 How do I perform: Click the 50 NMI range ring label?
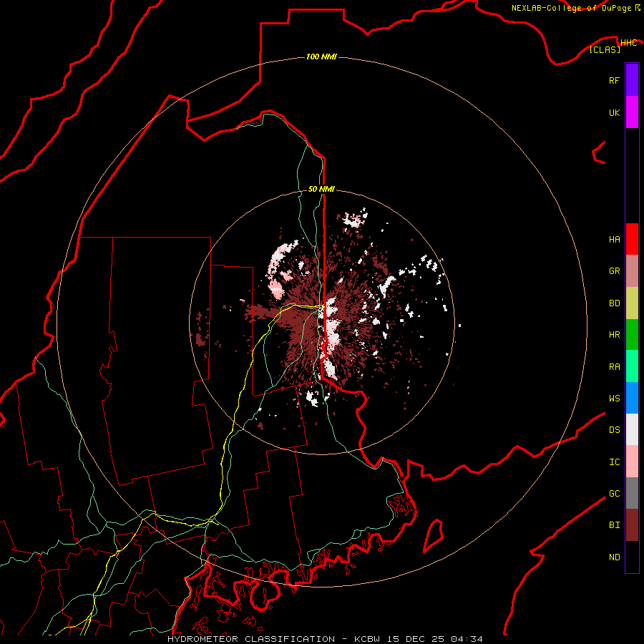point(321,189)
